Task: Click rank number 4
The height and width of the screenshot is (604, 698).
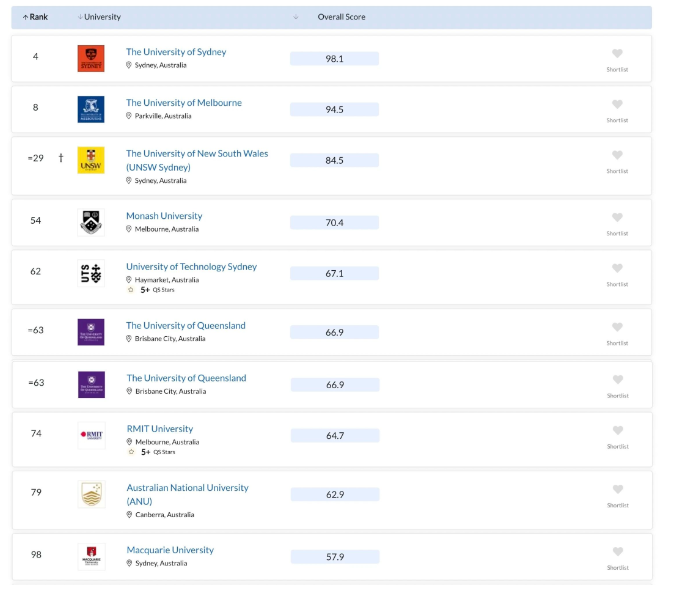Action: click(x=35, y=57)
